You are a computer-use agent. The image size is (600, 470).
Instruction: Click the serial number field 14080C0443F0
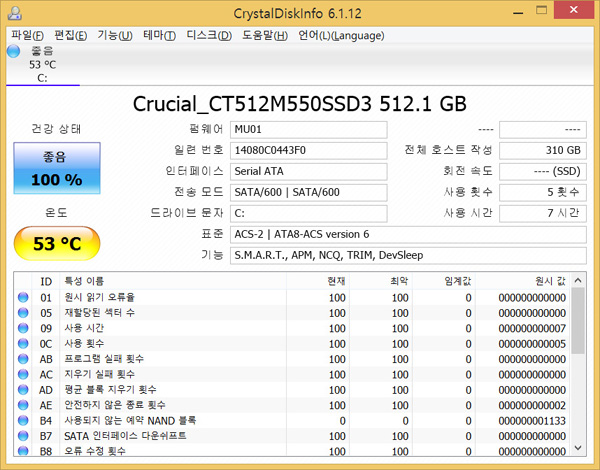tap(308, 150)
